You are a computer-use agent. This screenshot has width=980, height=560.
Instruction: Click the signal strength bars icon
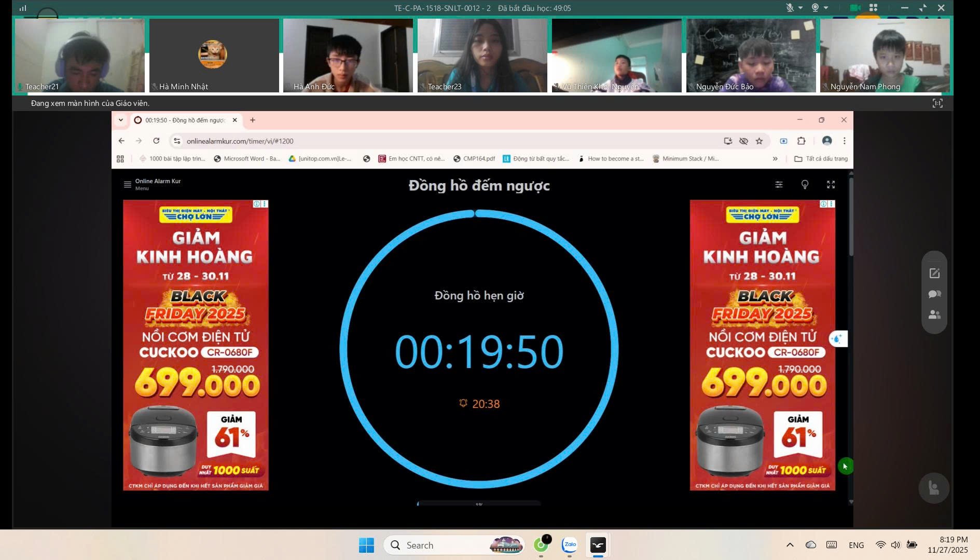pyautogui.click(x=23, y=8)
